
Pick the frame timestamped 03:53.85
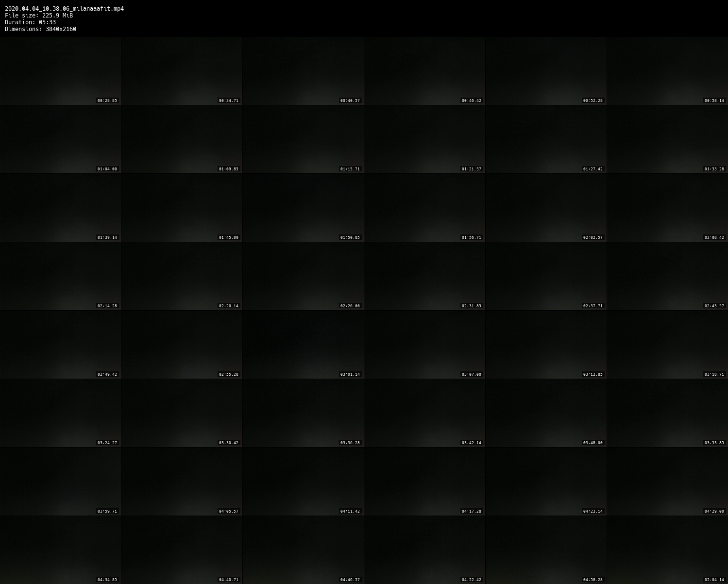click(667, 413)
